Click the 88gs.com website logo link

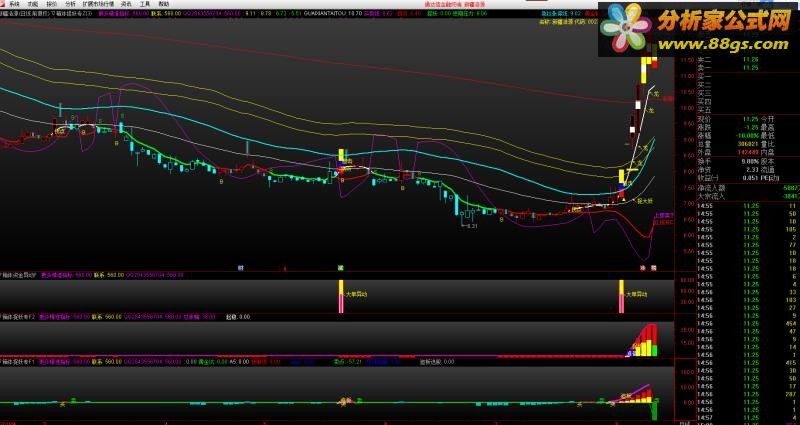(x=699, y=29)
